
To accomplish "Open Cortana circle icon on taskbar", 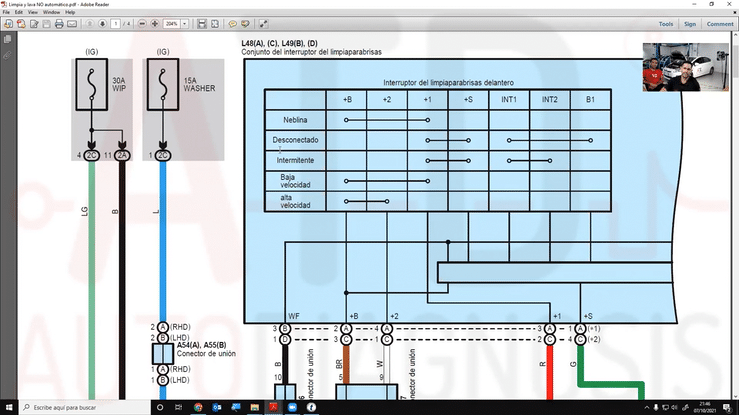I will point(160,407).
